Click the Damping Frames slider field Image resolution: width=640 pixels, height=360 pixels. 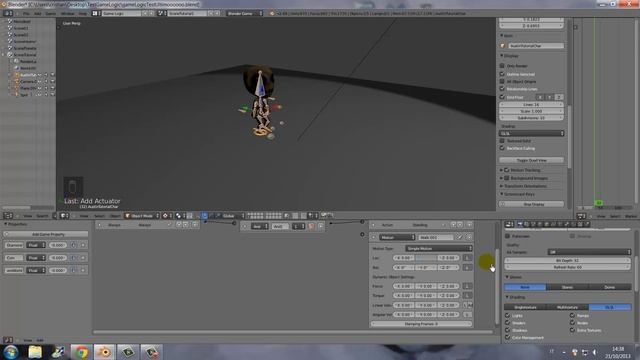point(421,324)
